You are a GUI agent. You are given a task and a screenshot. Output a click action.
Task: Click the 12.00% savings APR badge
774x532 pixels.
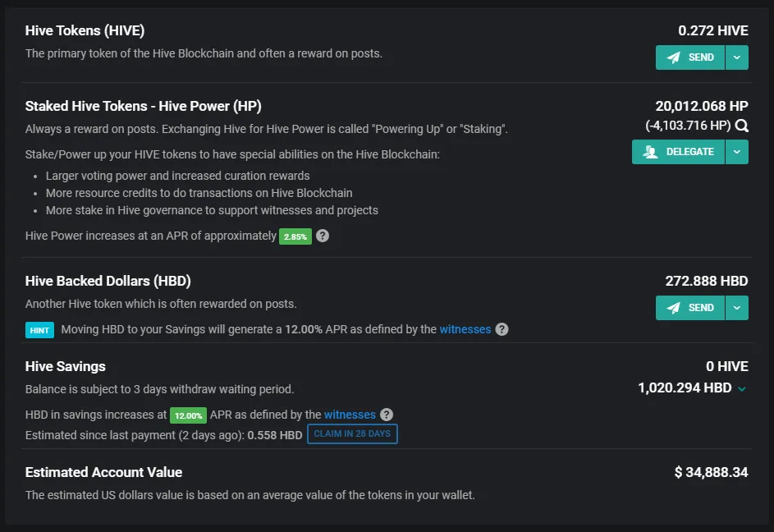point(188,415)
